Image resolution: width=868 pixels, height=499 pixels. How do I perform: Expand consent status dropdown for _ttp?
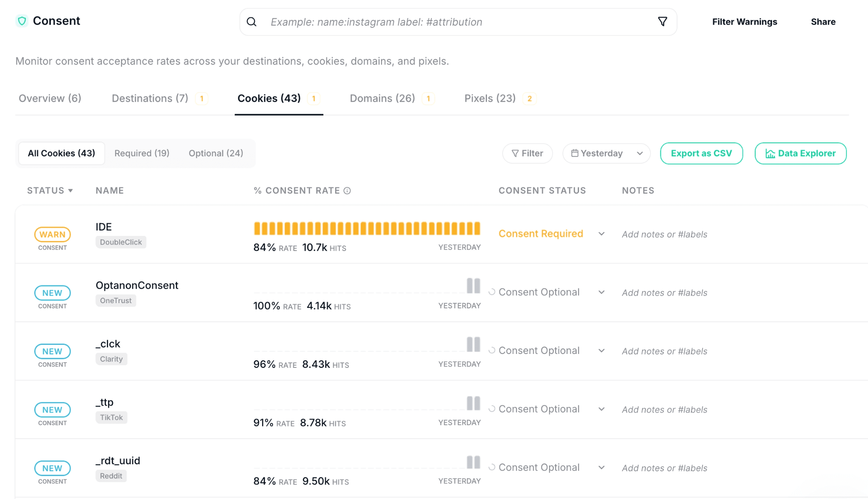(602, 409)
